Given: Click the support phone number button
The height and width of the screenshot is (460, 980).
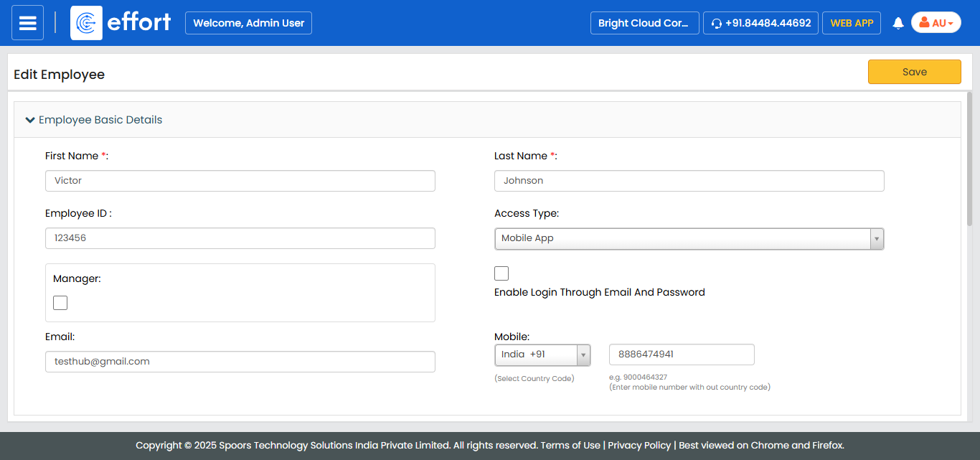Looking at the screenshot, I should [760, 23].
